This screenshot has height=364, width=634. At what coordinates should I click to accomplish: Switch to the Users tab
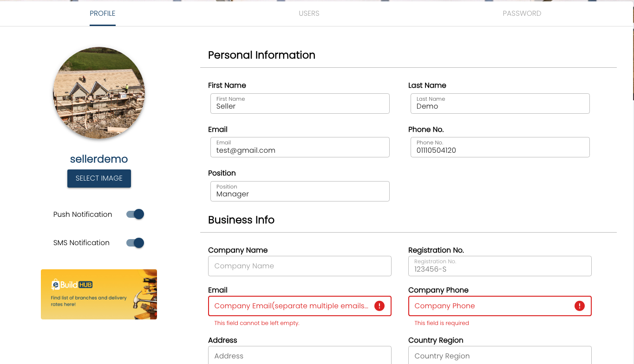(309, 13)
